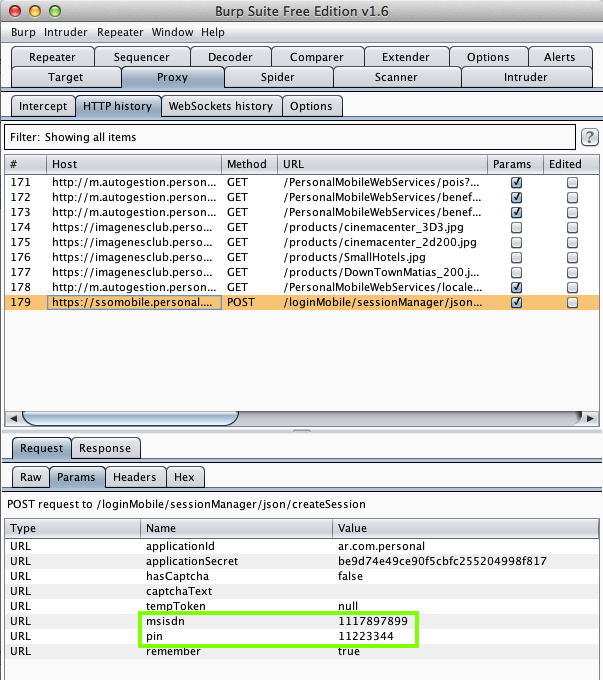603x680 pixels.
Task: Switch to the Response tab
Action: (105, 448)
